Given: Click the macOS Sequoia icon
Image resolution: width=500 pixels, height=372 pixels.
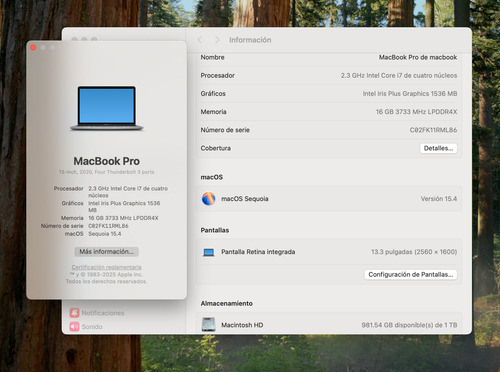Looking at the screenshot, I should pyautogui.click(x=209, y=199).
